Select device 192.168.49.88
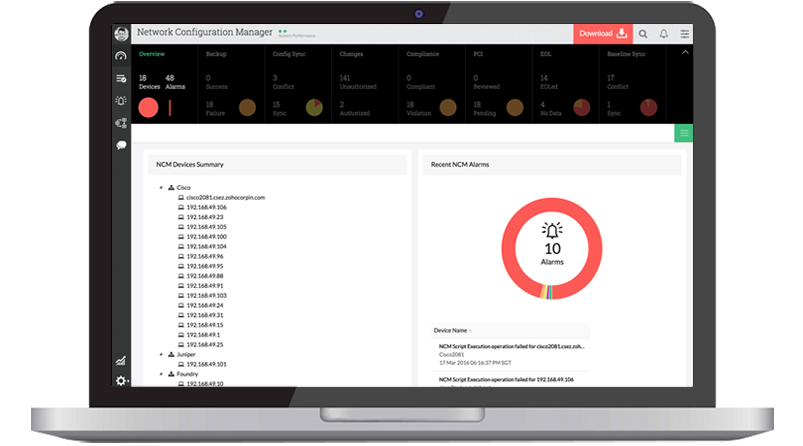The image size is (803, 446). coord(204,276)
